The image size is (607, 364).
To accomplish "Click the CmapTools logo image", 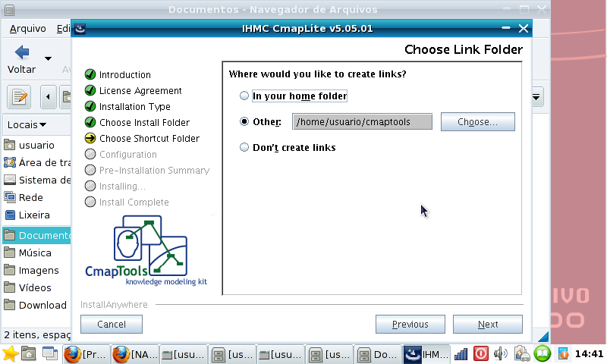I will pos(146,251).
